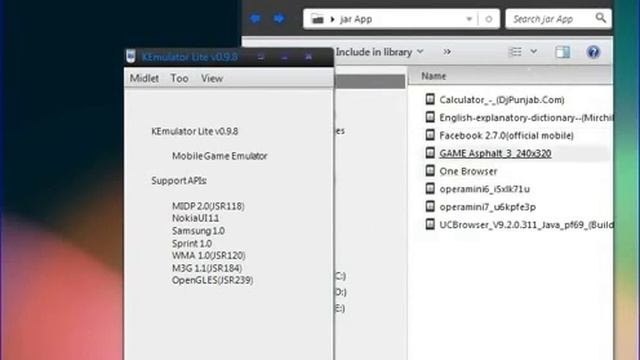Open the Include in library dropdown
This screenshot has height=360, width=640.
click(380, 52)
